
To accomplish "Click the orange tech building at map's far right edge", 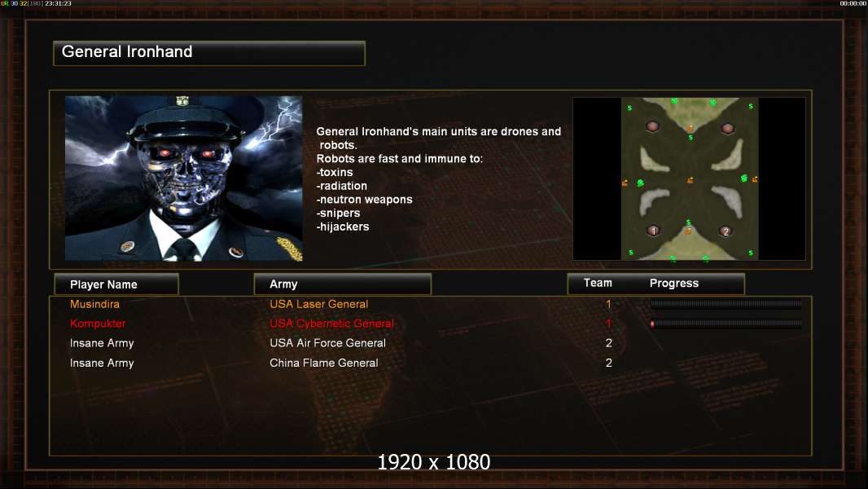I will [755, 178].
